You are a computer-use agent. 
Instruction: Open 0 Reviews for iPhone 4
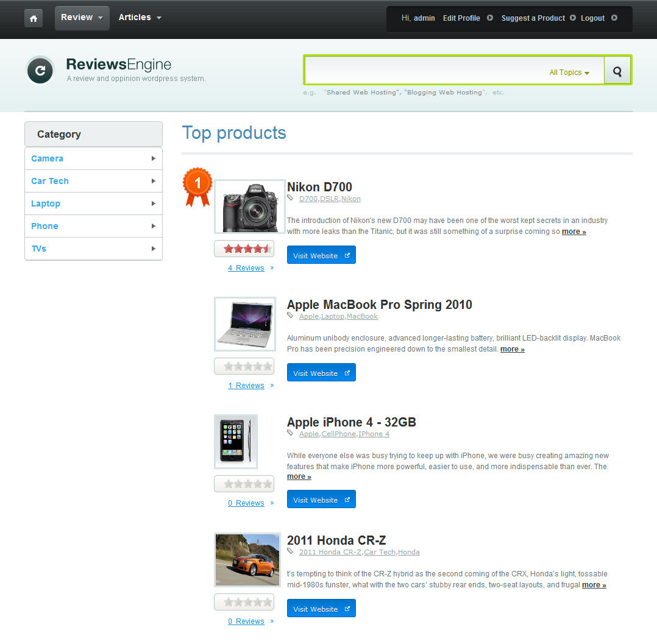pyautogui.click(x=246, y=503)
